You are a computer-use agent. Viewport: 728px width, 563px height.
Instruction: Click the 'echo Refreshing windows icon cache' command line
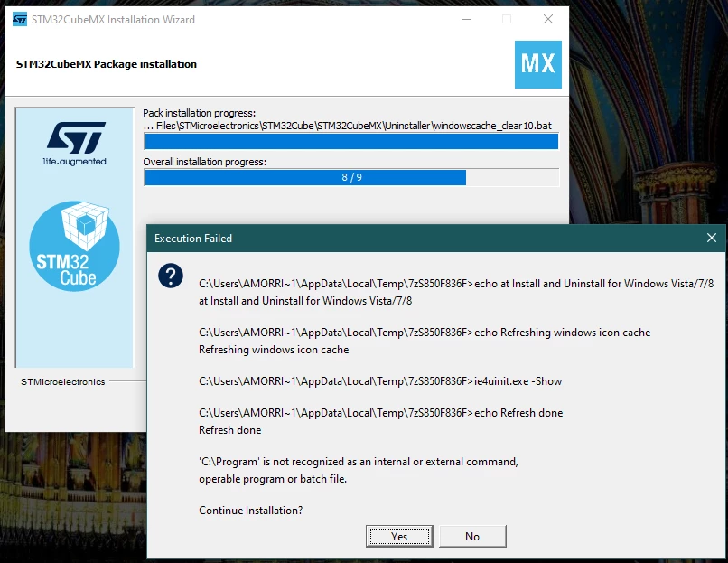[425, 333]
